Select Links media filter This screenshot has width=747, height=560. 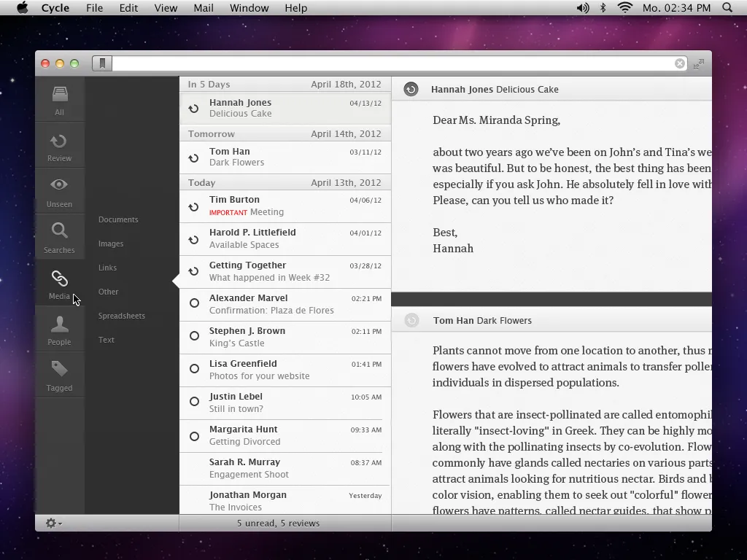(107, 268)
